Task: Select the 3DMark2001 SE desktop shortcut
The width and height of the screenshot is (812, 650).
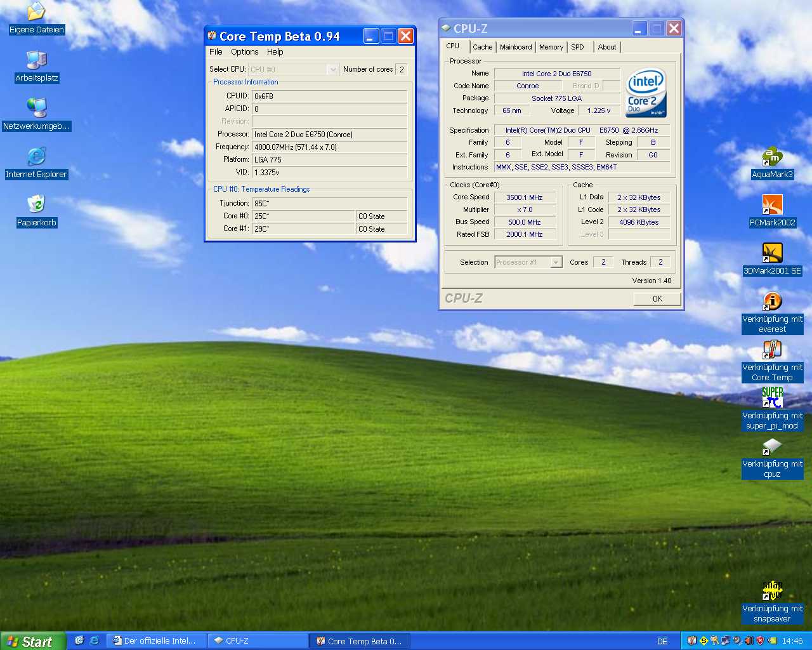Action: tap(772, 259)
